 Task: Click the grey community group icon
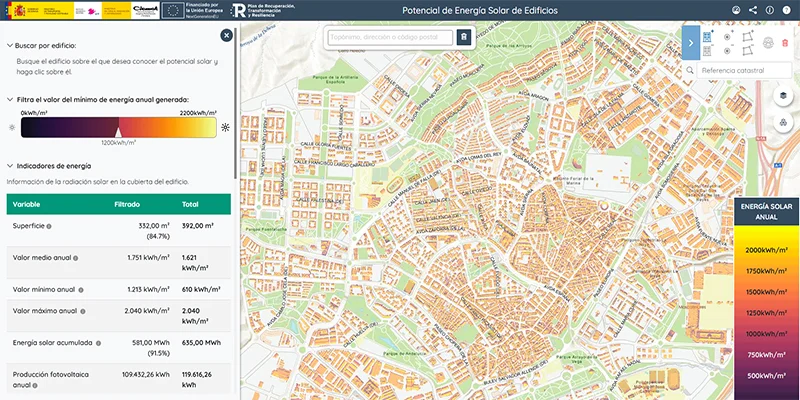pos(768,43)
